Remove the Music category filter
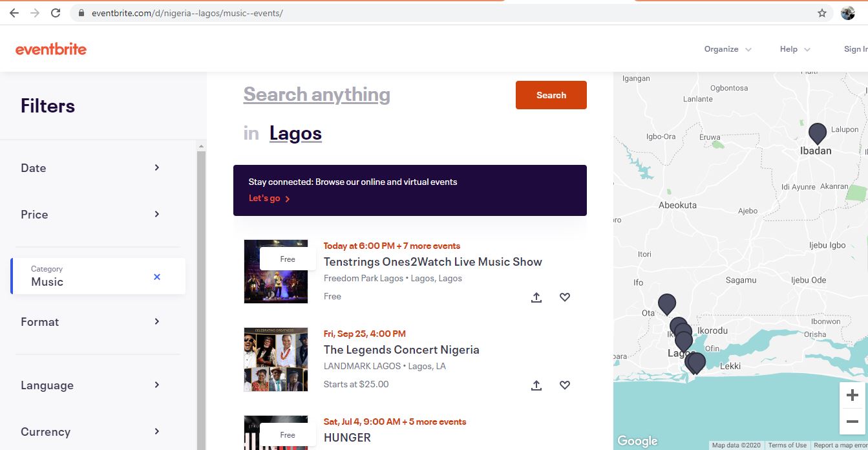The width and height of the screenshot is (868, 450). 157,277
